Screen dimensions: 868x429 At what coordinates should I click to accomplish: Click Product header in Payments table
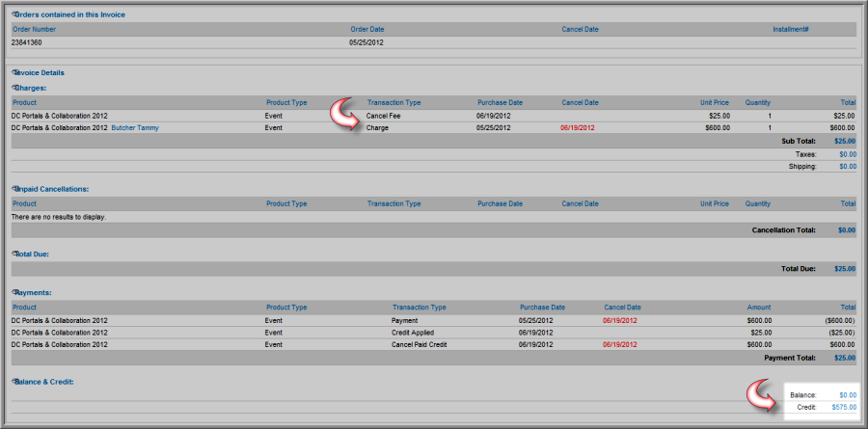tap(24, 308)
